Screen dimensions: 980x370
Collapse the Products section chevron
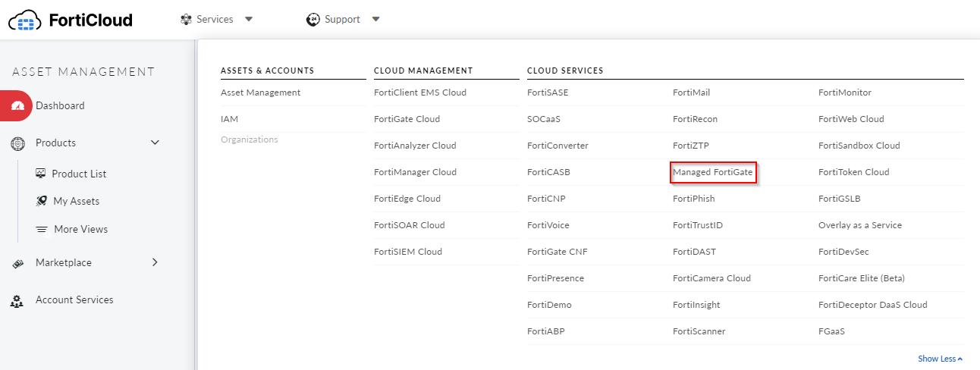click(155, 143)
